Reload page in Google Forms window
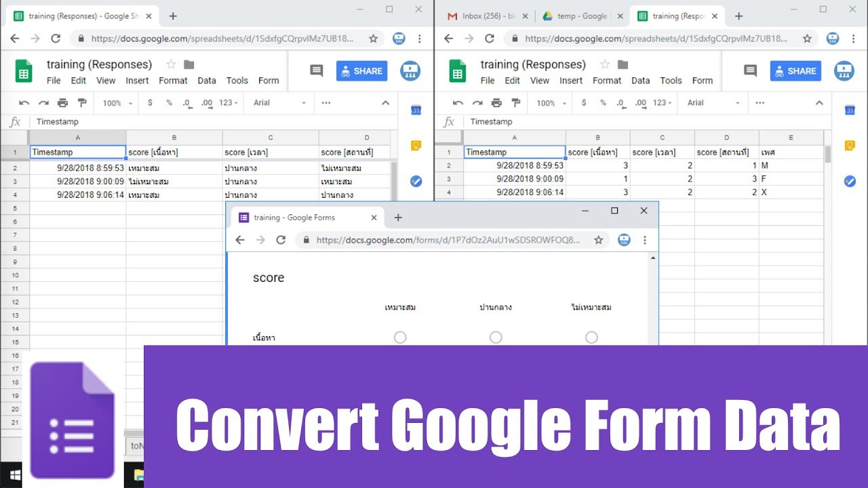Image resolution: width=868 pixels, height=488 pixels. pyautogui.click(x=281, y=240)
